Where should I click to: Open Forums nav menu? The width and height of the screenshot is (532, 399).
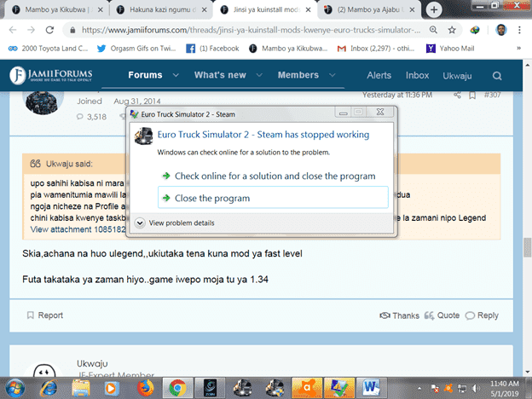point(145,75)
